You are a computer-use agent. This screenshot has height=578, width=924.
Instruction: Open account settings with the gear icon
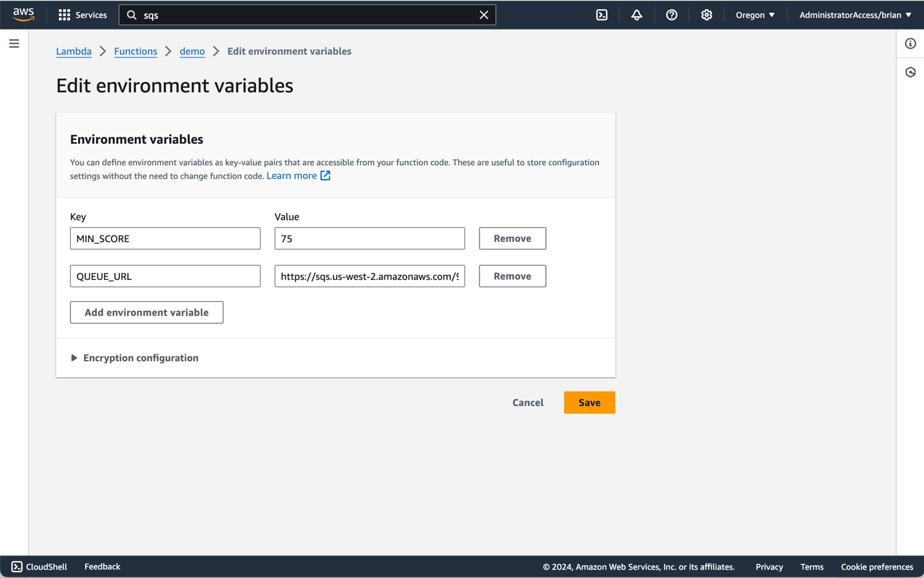pos(707,14)
